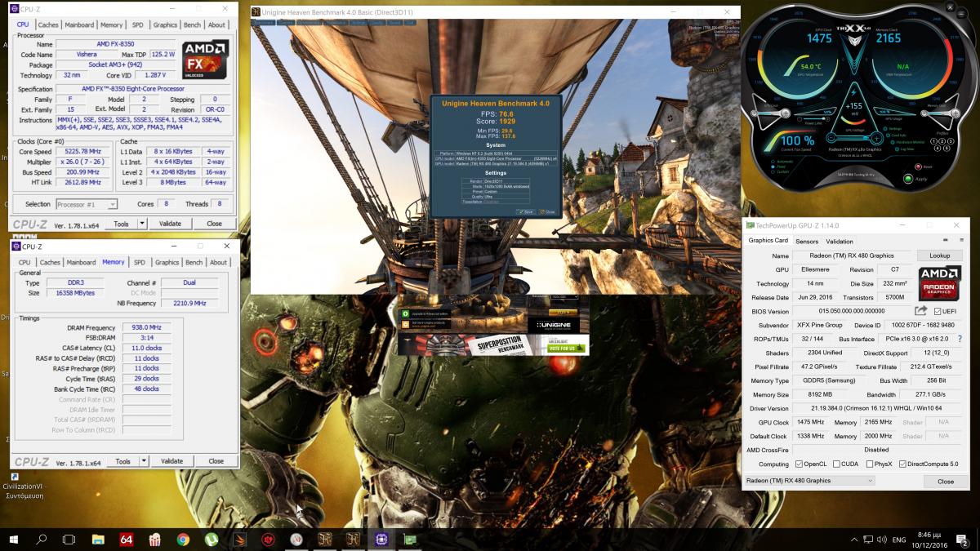
Task: Open the Processor #1 selection dropdown
Action: click(x=86, y=204)
